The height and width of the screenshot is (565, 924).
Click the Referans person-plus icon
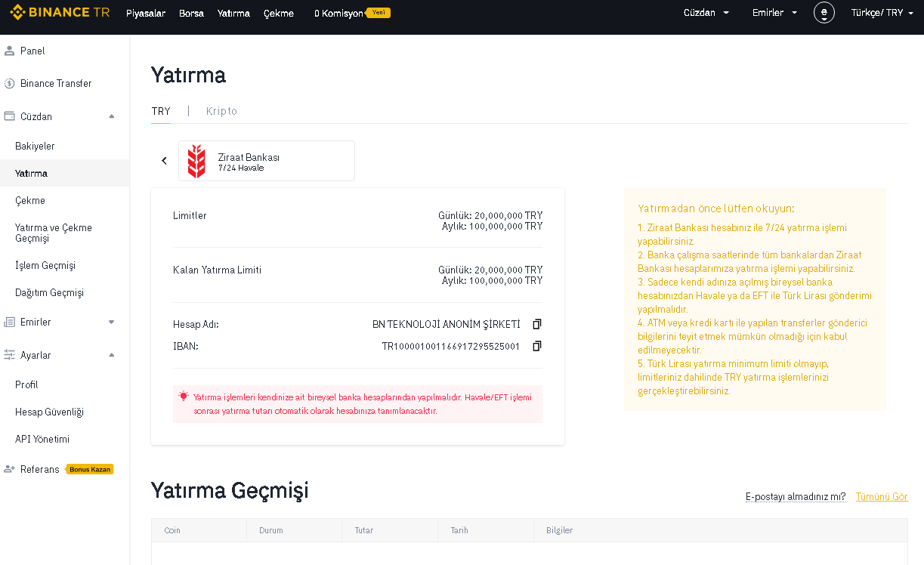(x=9, y=469)
